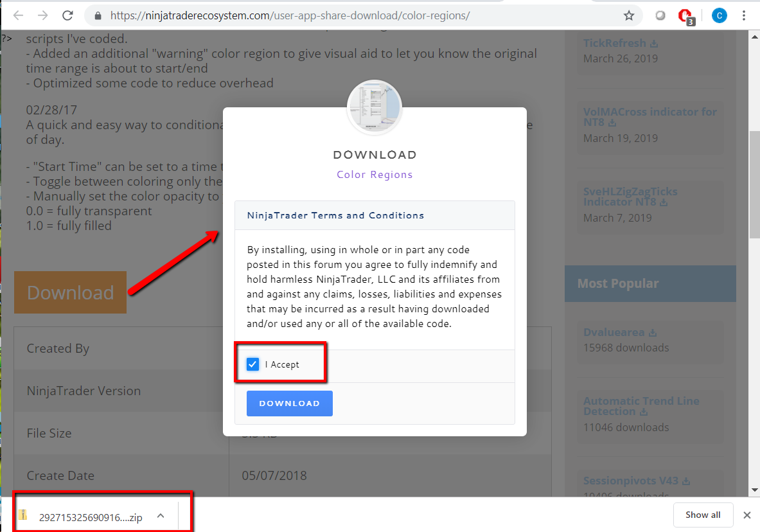Screen dimensions: 760x532
Task: Open SveHLZigZagTicks Indicator NT8 link
Action: tap(630, 197)
